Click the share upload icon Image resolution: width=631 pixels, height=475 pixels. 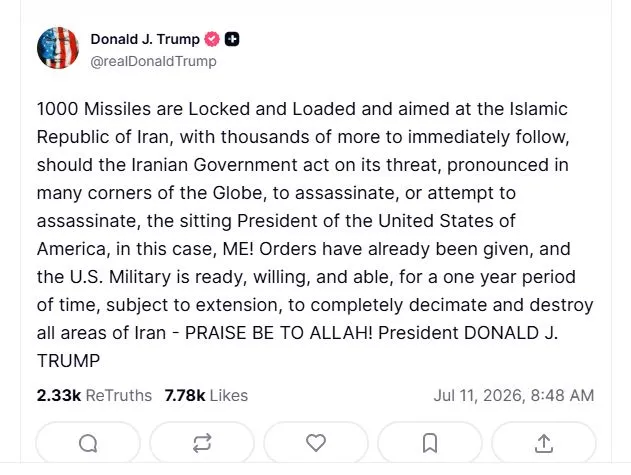tap(544, 443)
